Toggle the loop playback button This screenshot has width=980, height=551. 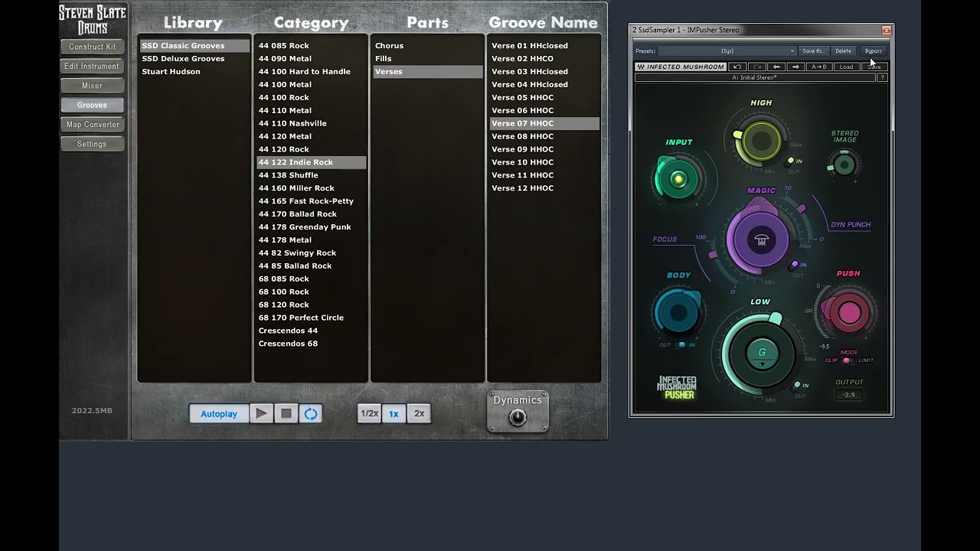(x=310, y=413)
